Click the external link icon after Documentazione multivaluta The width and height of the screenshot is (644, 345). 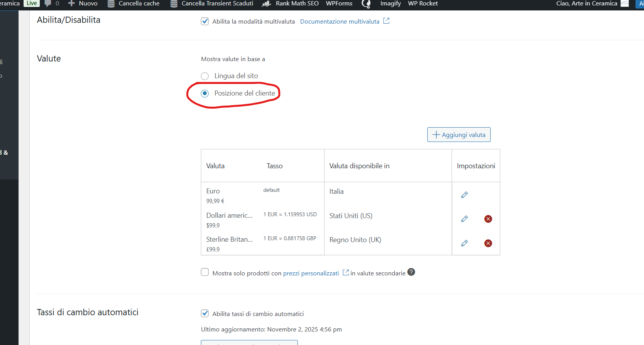[386, 21]
